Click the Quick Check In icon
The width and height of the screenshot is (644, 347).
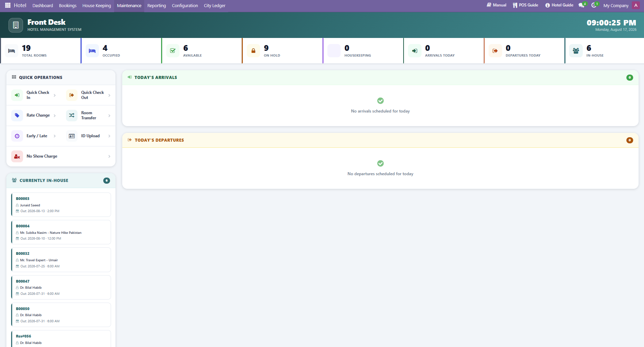[x=17, y=95]
